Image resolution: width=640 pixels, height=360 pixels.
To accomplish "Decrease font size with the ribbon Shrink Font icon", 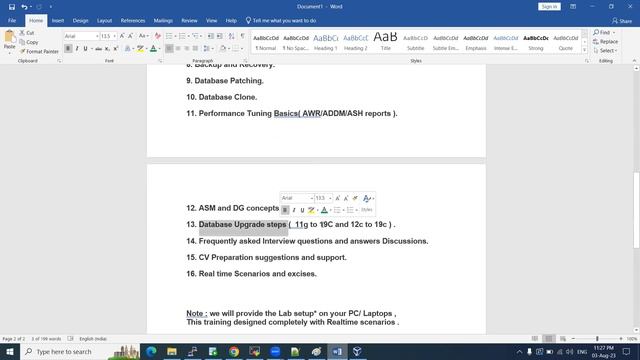I will (x=131, y=36).
